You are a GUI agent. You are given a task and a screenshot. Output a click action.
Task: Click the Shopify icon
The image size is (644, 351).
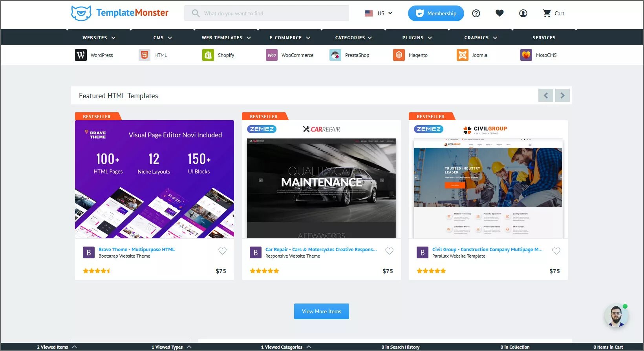coord(208,55)
